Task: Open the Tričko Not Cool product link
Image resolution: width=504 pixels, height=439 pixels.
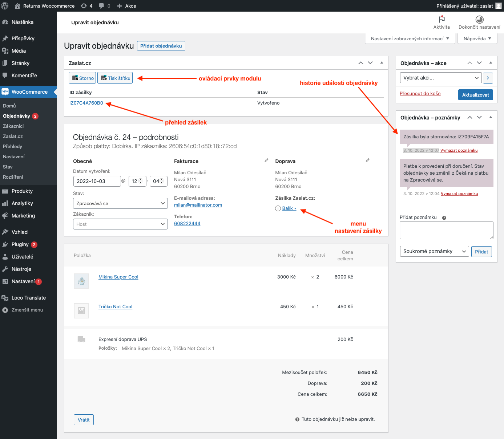Action: tap(115, 306)
